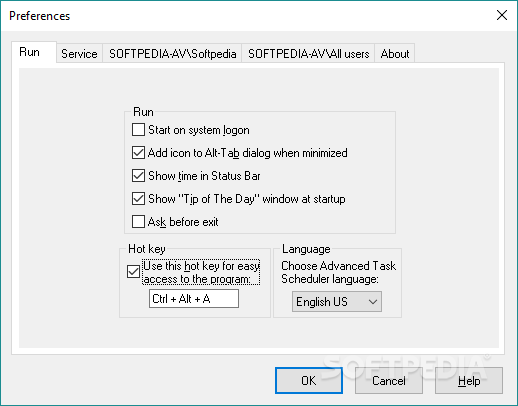Switch to the Service tab
The width and height of the screenshot is (518, 406).
[x=79, y=54]
